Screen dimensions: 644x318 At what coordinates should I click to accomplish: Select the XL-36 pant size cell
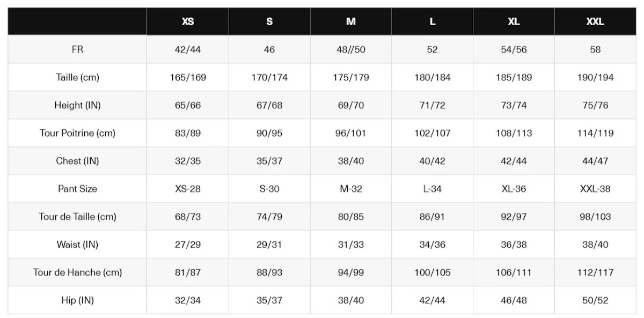(514, 189)
